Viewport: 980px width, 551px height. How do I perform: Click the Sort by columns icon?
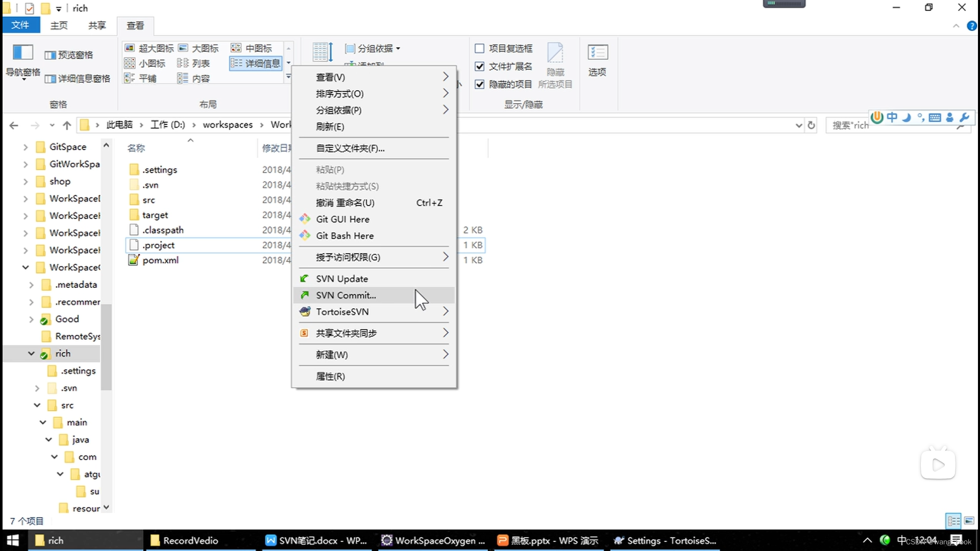tap(322, 52)
